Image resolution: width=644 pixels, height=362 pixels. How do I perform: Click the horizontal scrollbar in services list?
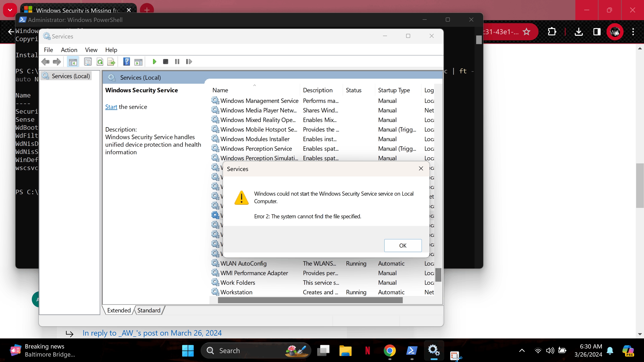pyautogui.click(x=310, y=300)
